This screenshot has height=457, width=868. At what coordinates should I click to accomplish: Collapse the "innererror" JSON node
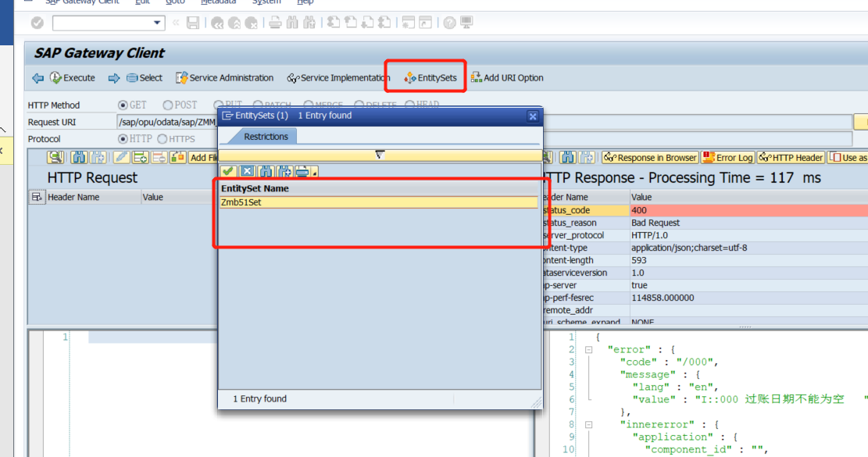pos(588,425)
